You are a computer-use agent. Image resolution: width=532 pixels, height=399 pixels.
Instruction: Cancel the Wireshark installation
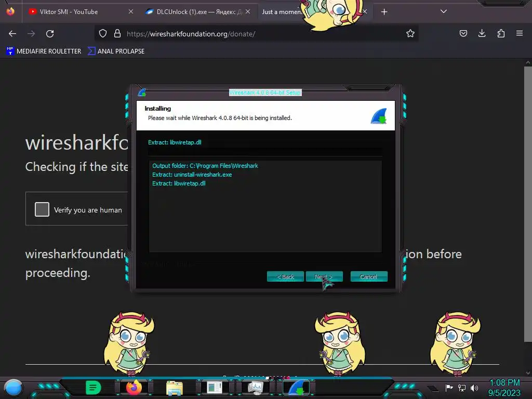point(369,276)
